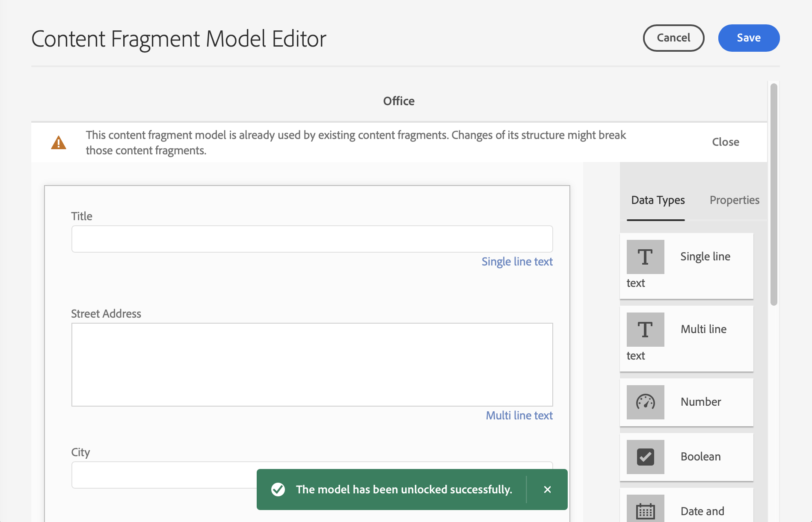Select the Multi line text type icon

pyautogui.click(x=645, y=330)
